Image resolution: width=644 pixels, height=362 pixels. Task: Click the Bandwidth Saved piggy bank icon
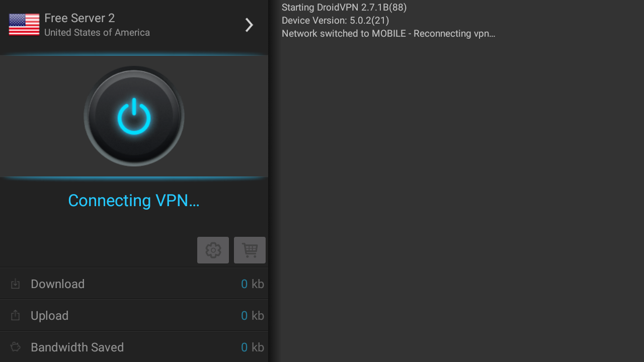click(16, 347)
